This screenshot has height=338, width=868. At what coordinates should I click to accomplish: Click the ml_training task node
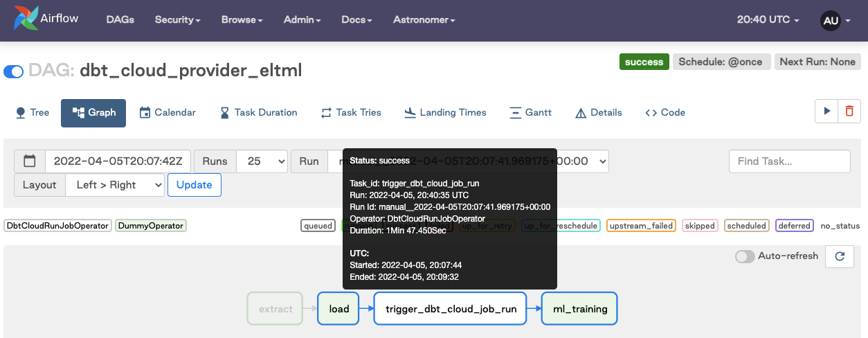pyautogui.click(x=579, y=309)
